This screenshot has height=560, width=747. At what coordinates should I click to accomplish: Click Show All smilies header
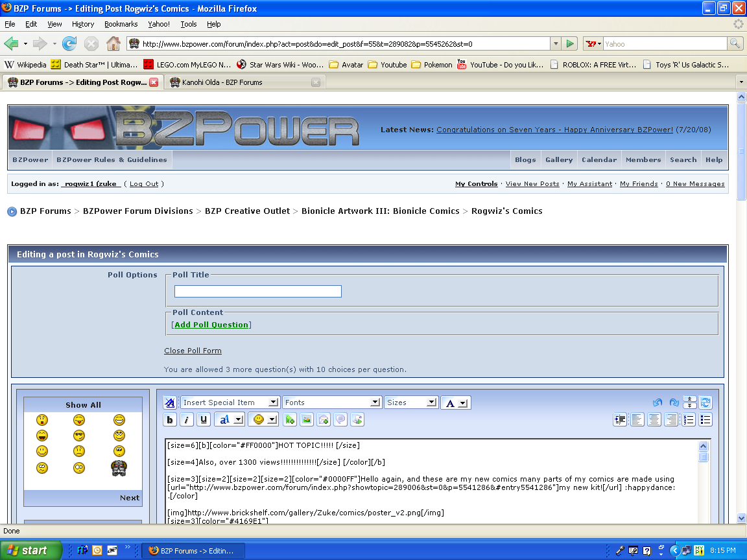point(83,404)
